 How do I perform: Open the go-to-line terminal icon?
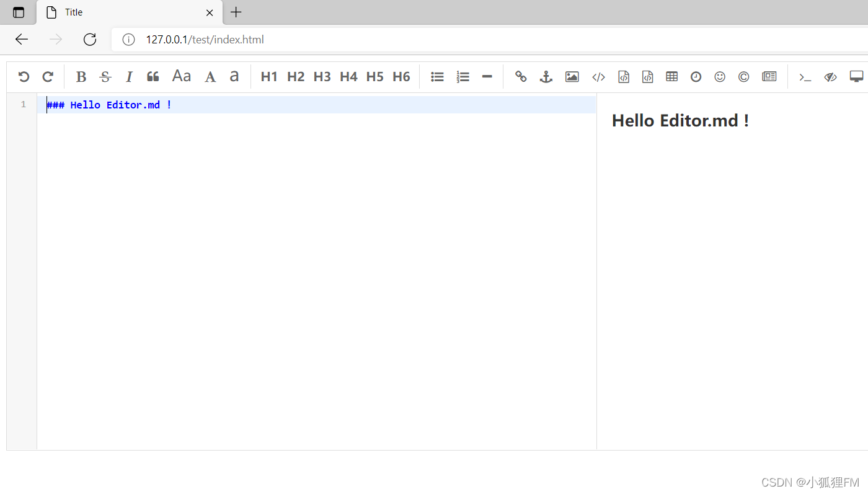[805, 77]
